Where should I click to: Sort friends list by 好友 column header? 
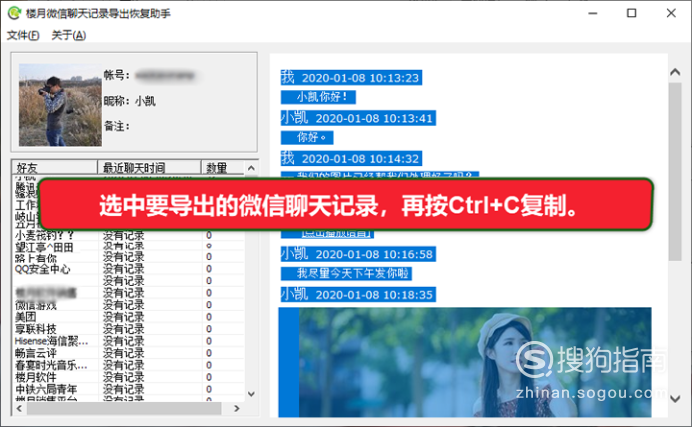(x=54, y=168)
